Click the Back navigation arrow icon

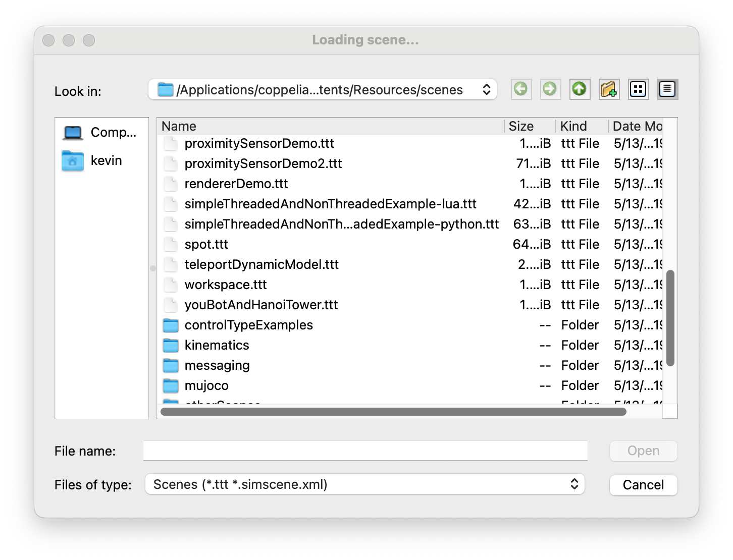pyautogui.click(x=521, y=90)
